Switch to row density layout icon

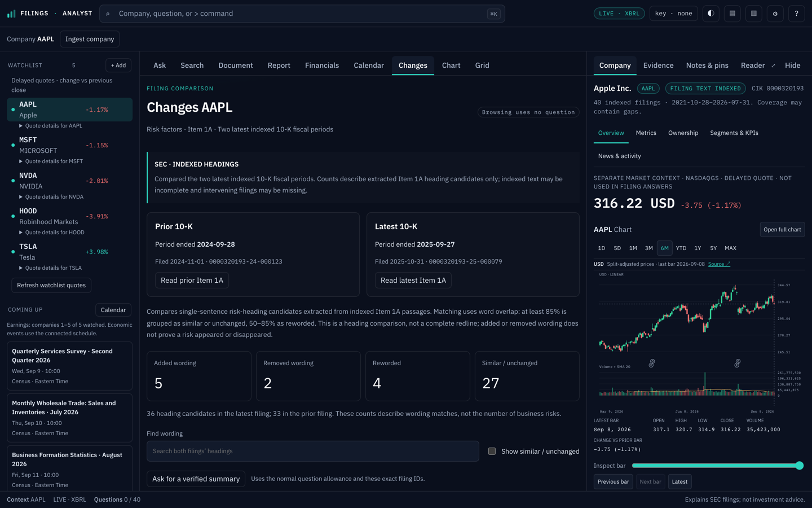pyautogui.click(x=732, y=14)
